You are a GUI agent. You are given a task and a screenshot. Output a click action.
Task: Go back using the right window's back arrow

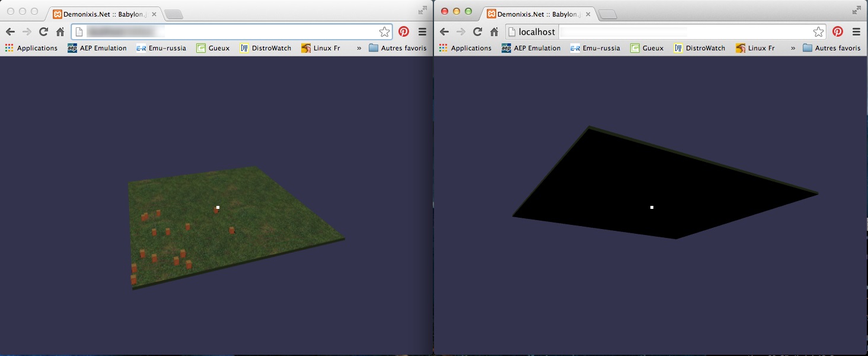pos(444,32)
